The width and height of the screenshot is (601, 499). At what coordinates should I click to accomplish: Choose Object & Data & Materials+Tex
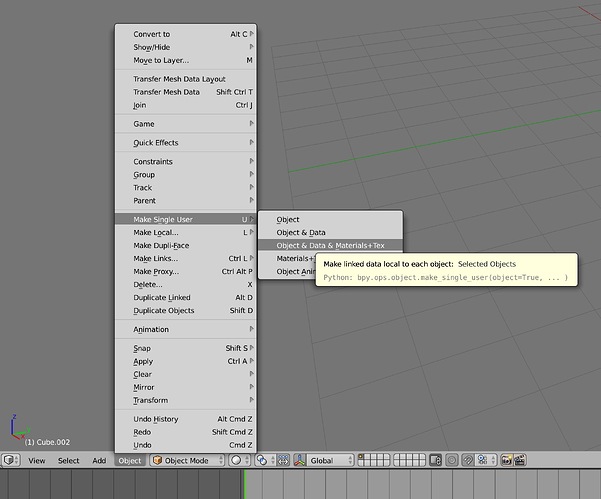[x=330, y=245]
